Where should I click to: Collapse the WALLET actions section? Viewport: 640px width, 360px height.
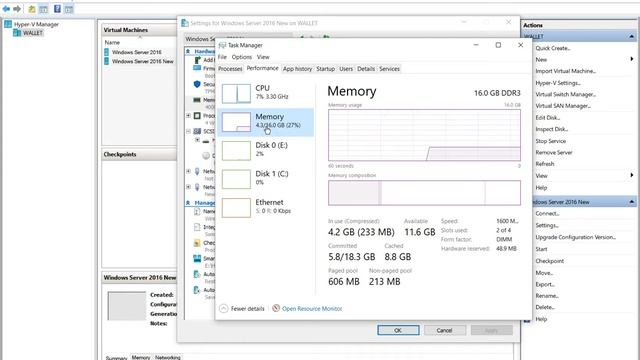(631, 36)
